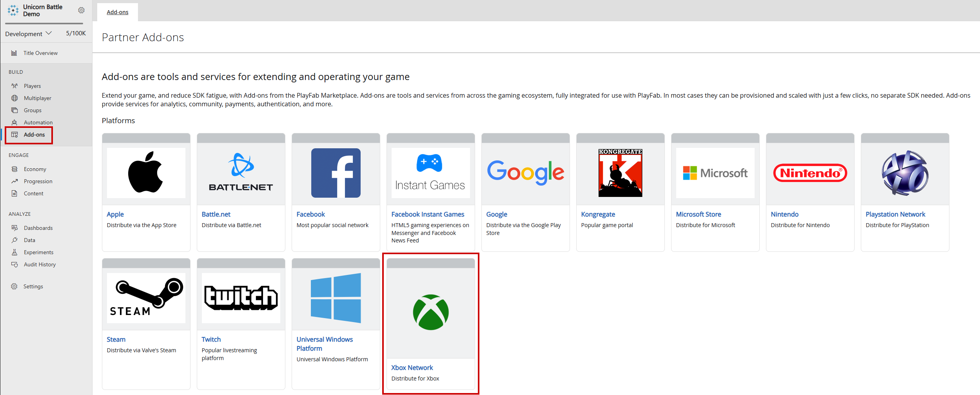The width and height of the screenshot is (980, 395).
Task: Click the Add-ons sidebar icon
Action: tap(15, 135)
